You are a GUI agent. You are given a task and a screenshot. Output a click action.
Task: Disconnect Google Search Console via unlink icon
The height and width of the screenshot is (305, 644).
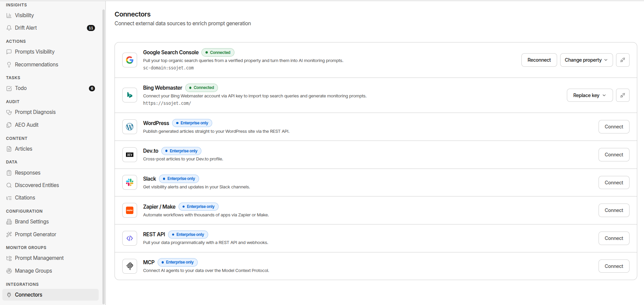[x=623, y=60]
